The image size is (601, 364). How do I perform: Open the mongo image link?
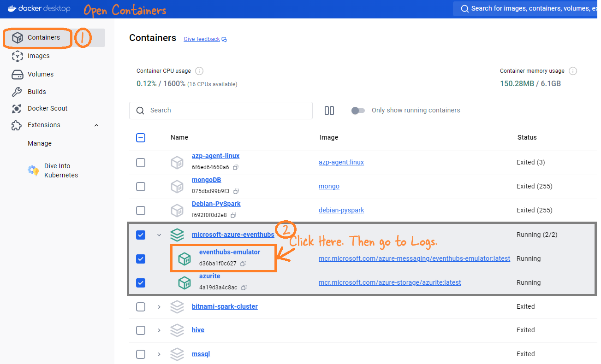(329, 186)
